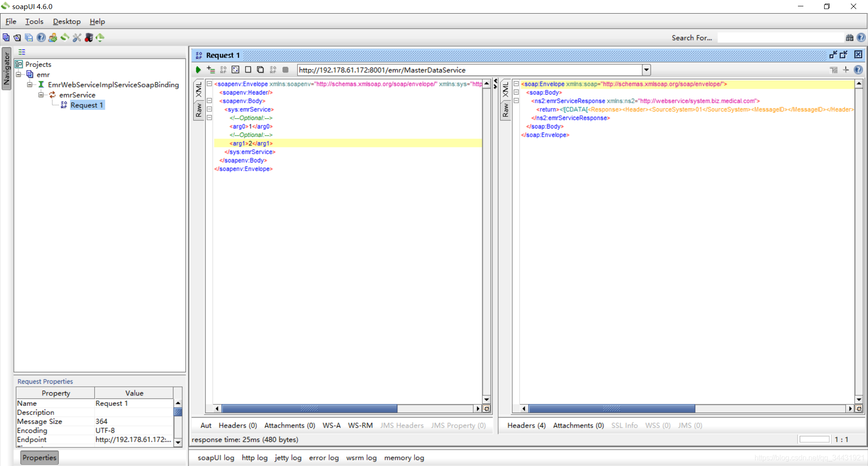This screenshot has height=466, width=868.
Task: Collapse the emr project node
Action: pyautogui.click(x=19, y=74)
